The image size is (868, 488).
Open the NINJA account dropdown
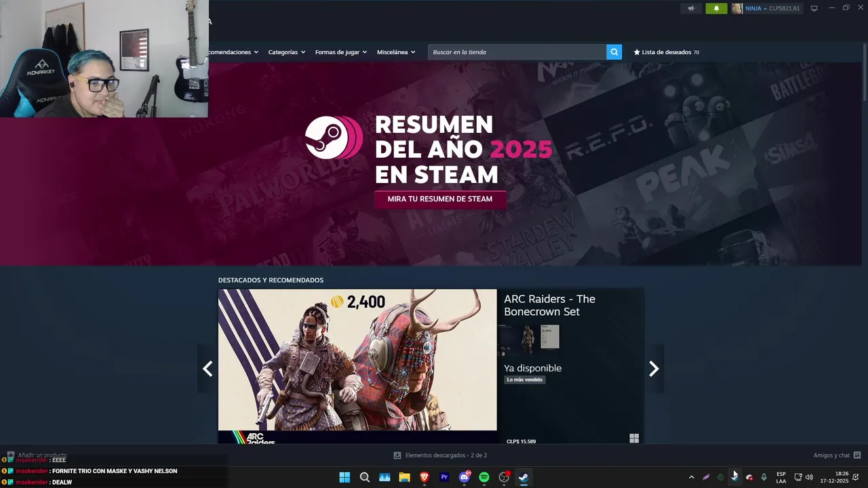point(756,9)
